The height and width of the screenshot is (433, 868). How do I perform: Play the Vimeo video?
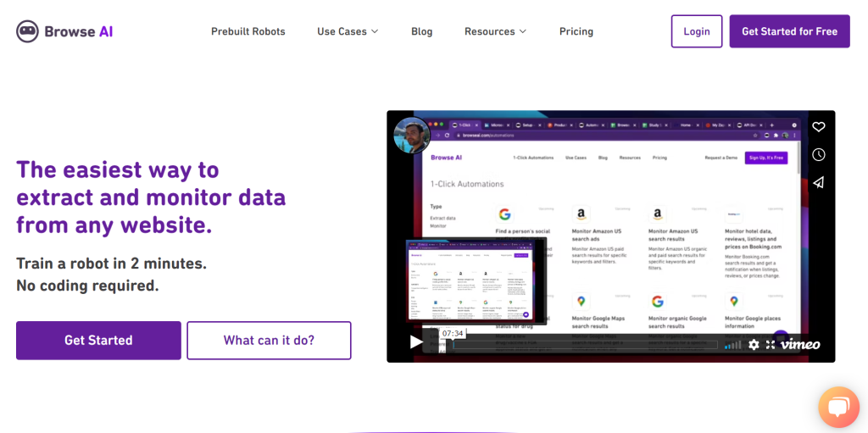(x=416, y=342)
